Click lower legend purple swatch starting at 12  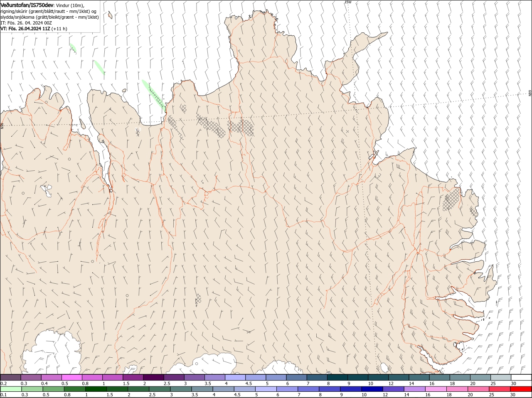394,389
